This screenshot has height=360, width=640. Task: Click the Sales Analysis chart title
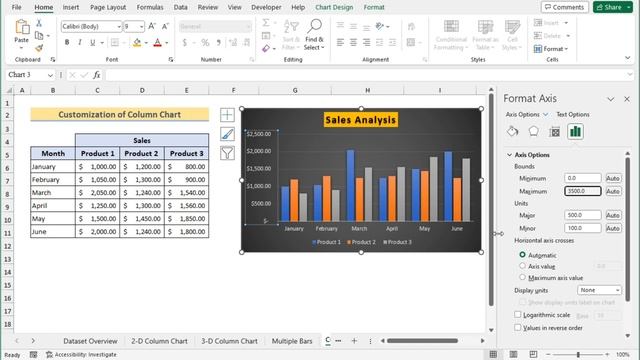tap(361, 120)
